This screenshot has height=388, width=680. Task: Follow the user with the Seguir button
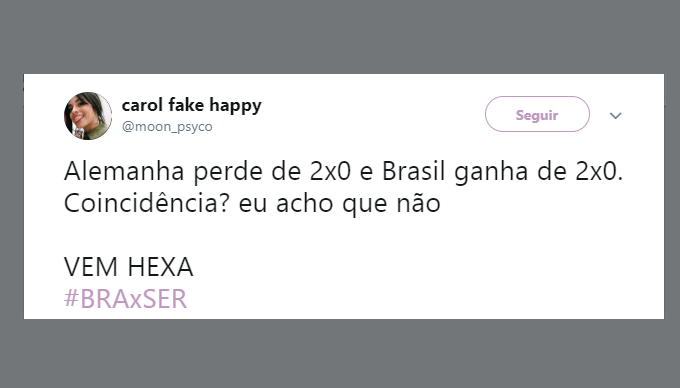537,114
